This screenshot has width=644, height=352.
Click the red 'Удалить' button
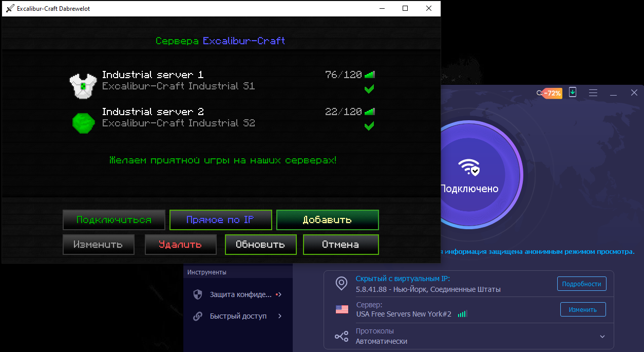pos(180,245)
